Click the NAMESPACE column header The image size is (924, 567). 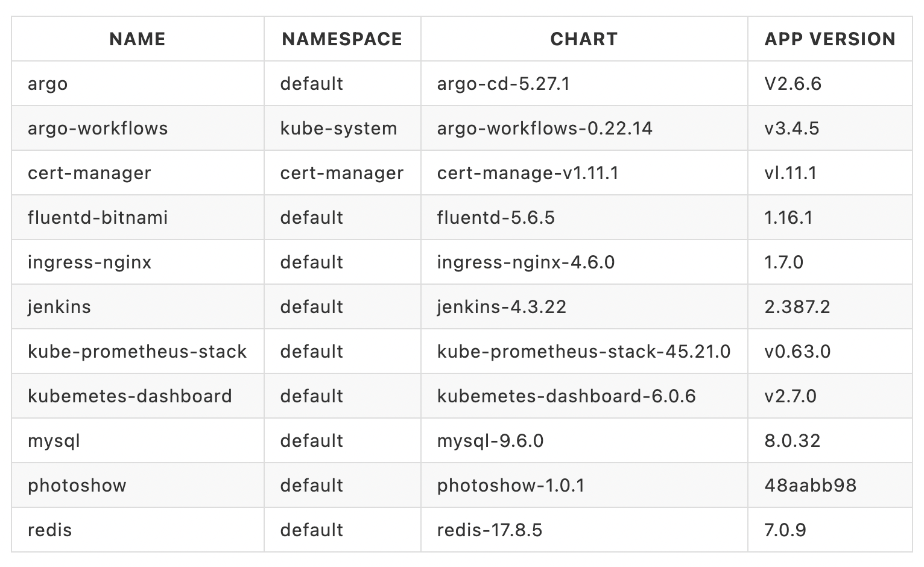(x=342, y=39)
